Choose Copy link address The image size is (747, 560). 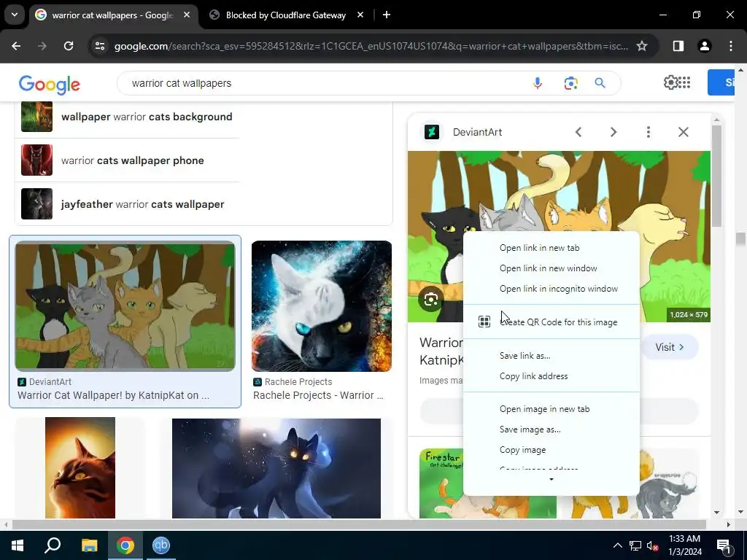point(551,376)
